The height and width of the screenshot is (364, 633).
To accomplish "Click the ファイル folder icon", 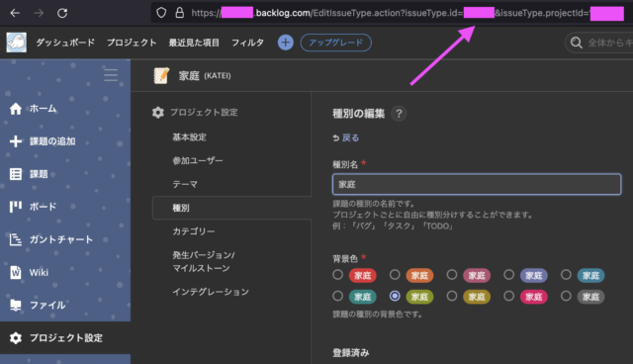I will pos(16,305).
